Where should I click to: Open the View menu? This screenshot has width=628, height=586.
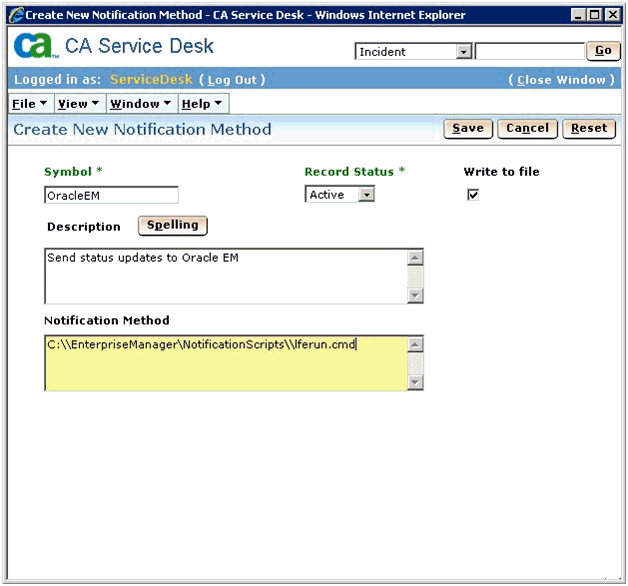pos(79,104)
